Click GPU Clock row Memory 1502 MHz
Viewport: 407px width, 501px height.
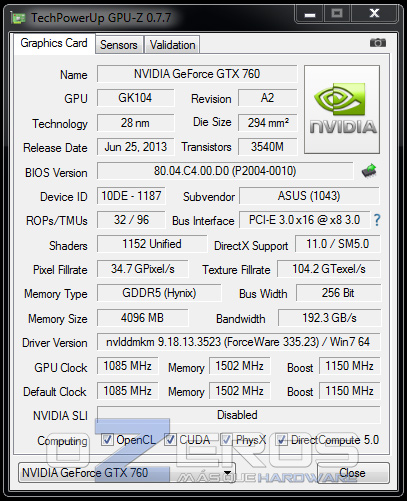(x=240, y=366)
